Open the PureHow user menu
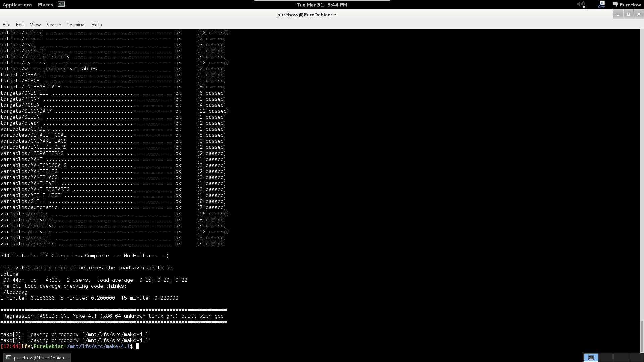644x362 pixels. (630, 5)
